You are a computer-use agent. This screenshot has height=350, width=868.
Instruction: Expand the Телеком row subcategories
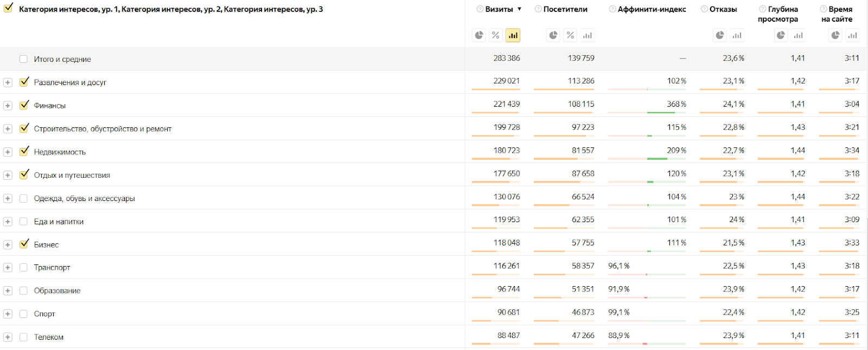point(8,338)
